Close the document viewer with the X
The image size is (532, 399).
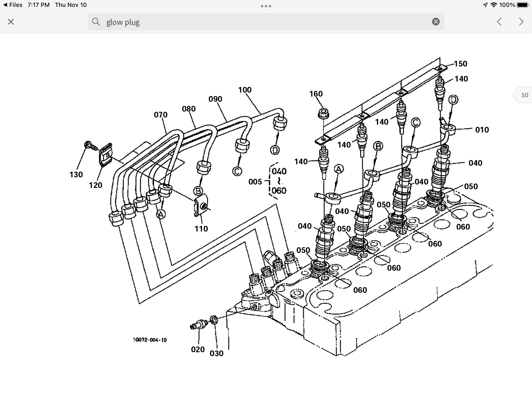[x=11, y=22]
